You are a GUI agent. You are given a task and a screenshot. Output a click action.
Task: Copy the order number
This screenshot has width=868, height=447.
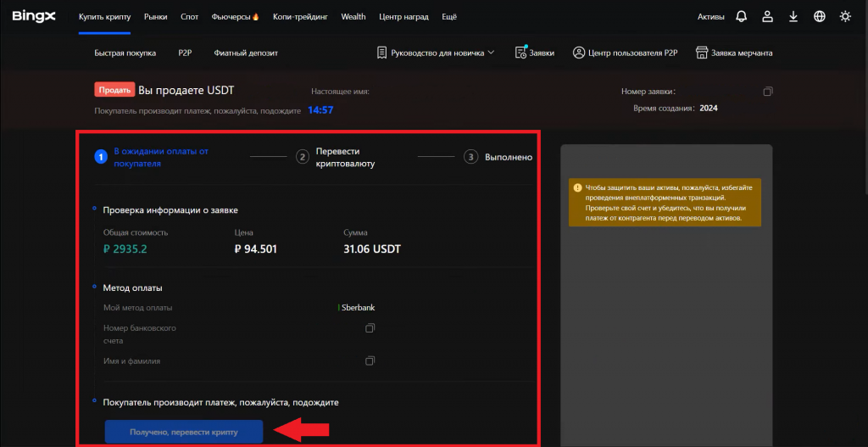(x=768, y=92)
